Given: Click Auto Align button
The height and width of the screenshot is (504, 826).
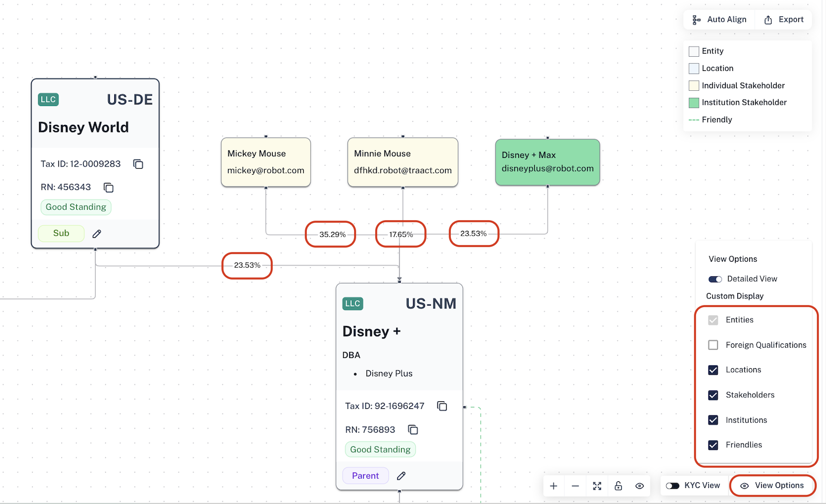Looking at the screenshot, I should pos(719,19).
